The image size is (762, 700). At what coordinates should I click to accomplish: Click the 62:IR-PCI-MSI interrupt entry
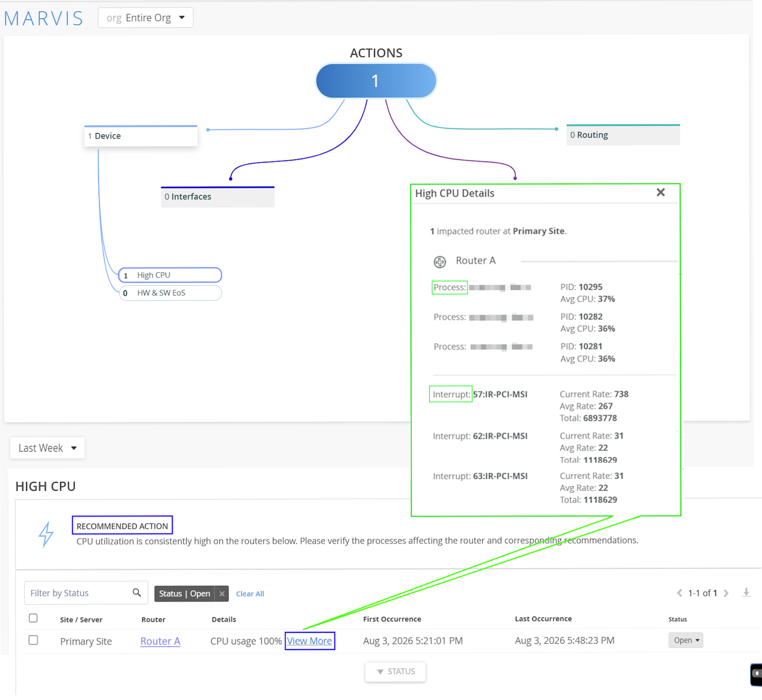500,436
